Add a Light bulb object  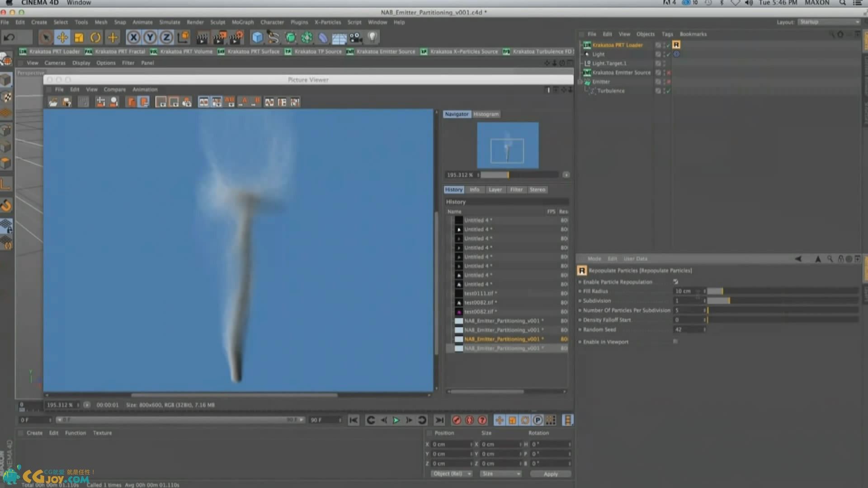[372, 38]
